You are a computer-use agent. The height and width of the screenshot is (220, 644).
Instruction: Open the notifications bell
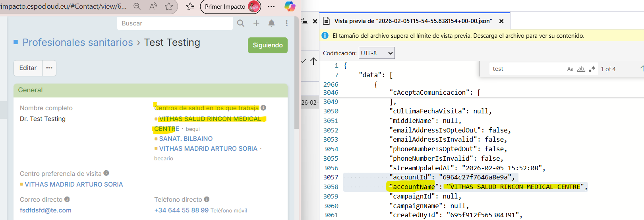tap(271, 23)
